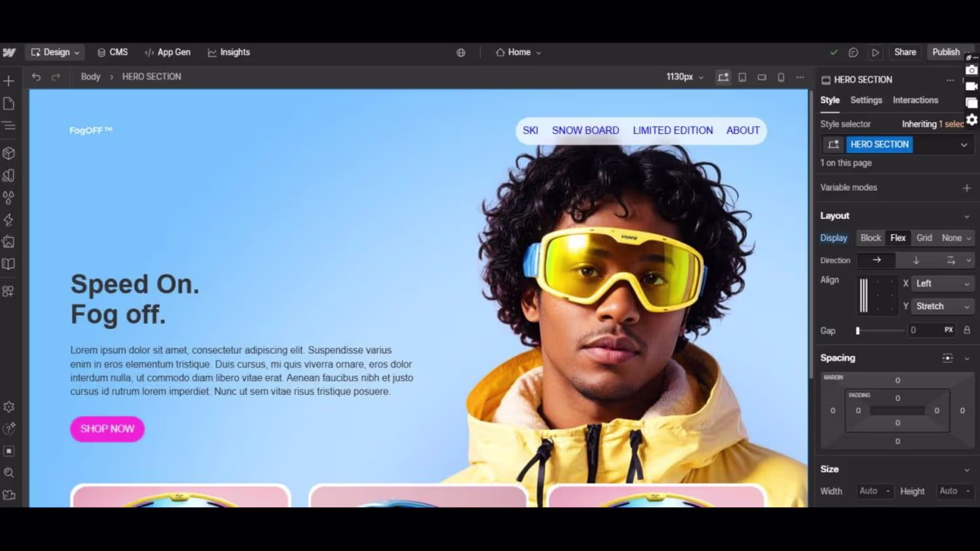
Task: Click the bottom-most icon in left sidebar
Action: pyautogui.click(x=9, y=495)
